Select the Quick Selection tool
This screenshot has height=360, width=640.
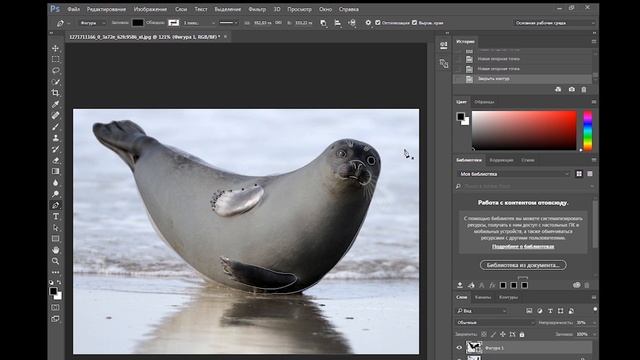click(56, 82)
